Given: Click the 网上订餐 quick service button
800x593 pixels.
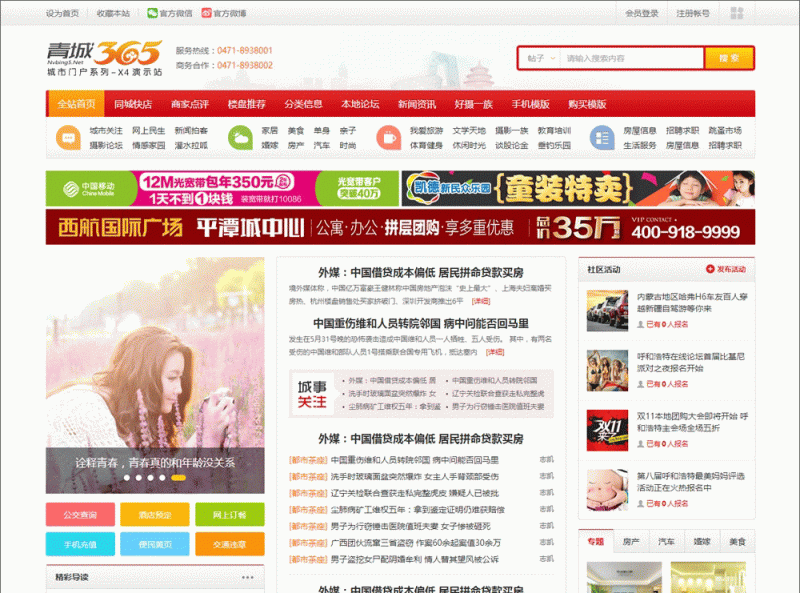Looking at the screenshot, I should (231, 515).
